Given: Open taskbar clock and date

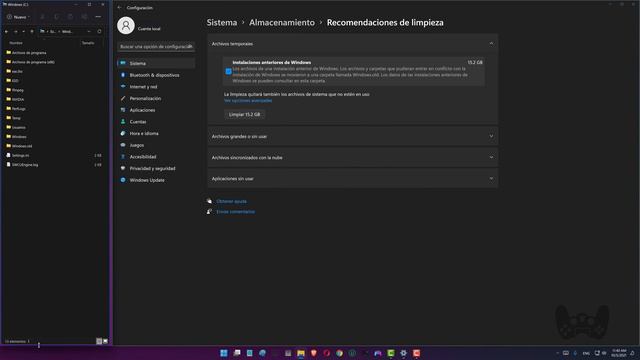Looking at the screenshot, I should pyautogui.click(x=619, y=353).
